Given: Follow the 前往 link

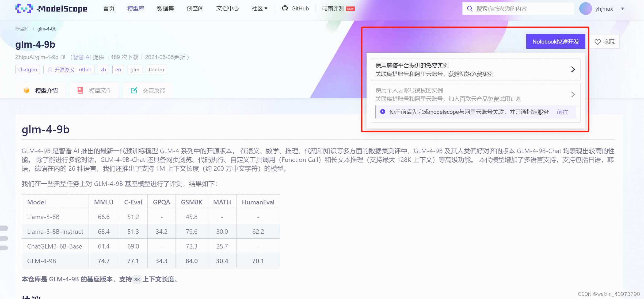Looking at the screenshot, I should (562, 112).
